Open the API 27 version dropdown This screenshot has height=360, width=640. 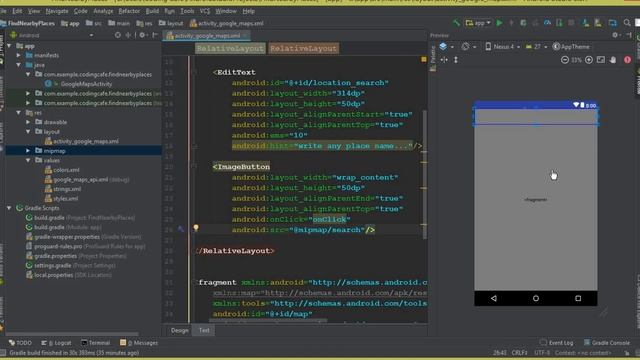tap(536, 47)
